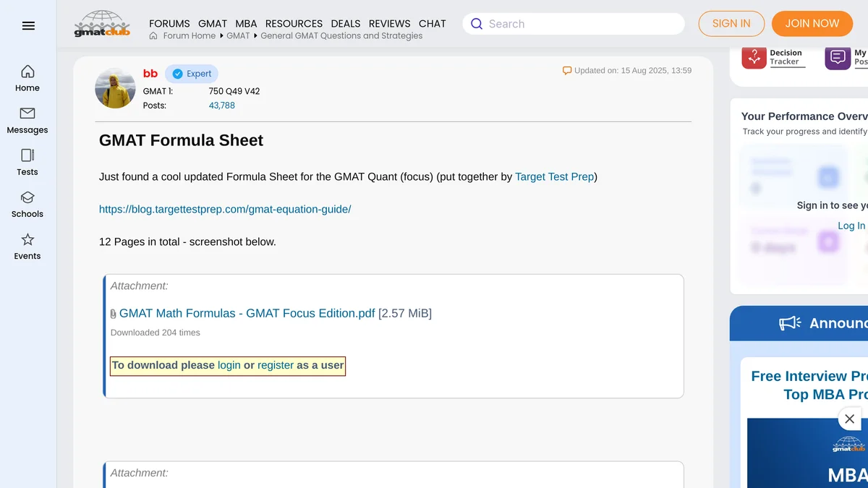Image resolution: width=868 pixels, height=488 pixels.
Task: Click the Your Performance Overview heading
Action: click(804, 116)
